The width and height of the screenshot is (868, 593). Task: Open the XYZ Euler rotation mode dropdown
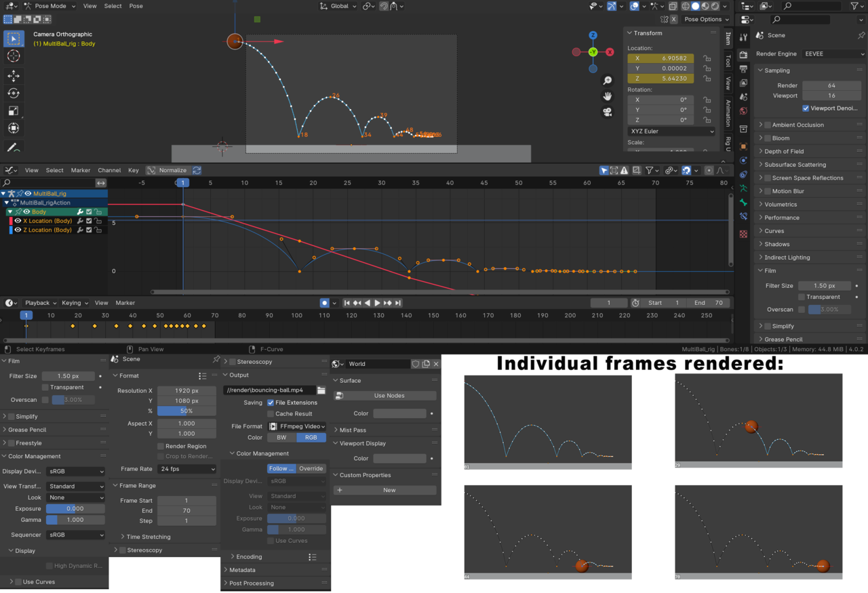pyautogui.click(x=671, y=131)
